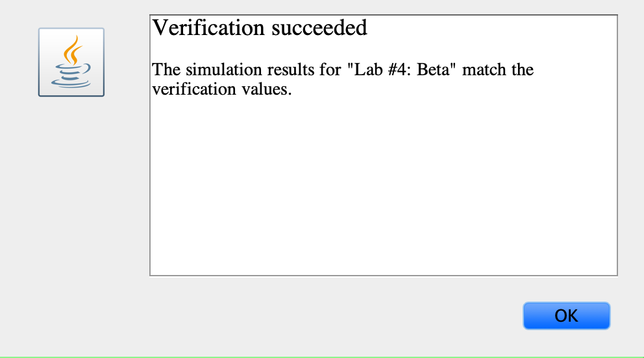Click the "Verification succeeded" heading
This screenshot has height=358, width=644.
(260, 28)
